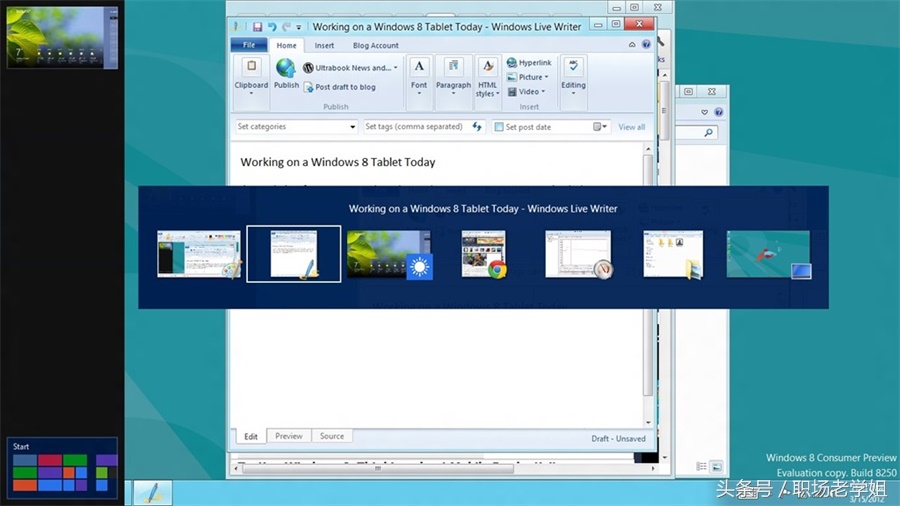Select the File Explorer thumbnail in switcher
900x506 pixels.
point(673,255)
